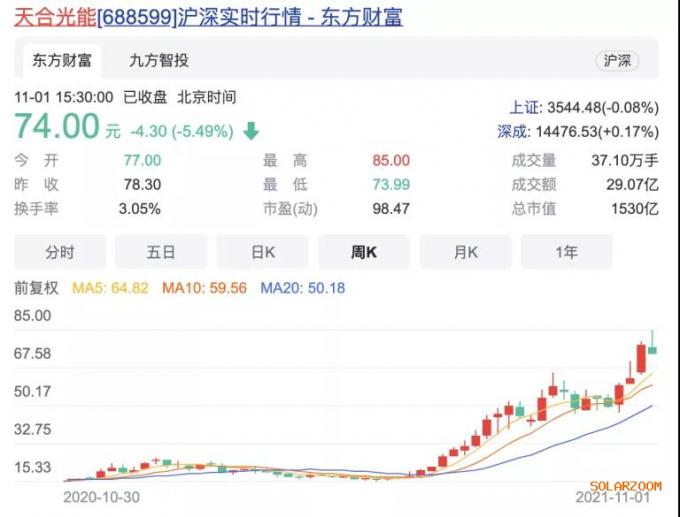Open the 天合光能 东方财富 title link
The height and width of the screenshot is (517, 680).
tap(208, 18)
